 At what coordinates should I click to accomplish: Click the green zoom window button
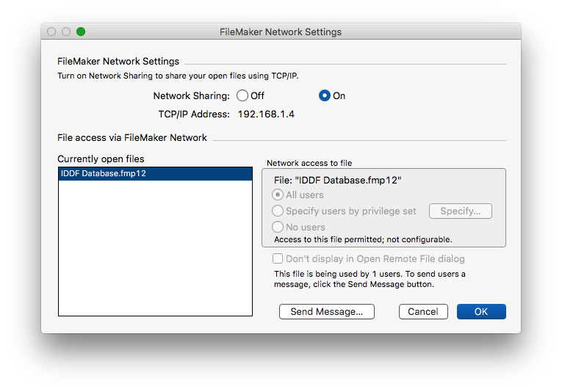coord(81,32)
